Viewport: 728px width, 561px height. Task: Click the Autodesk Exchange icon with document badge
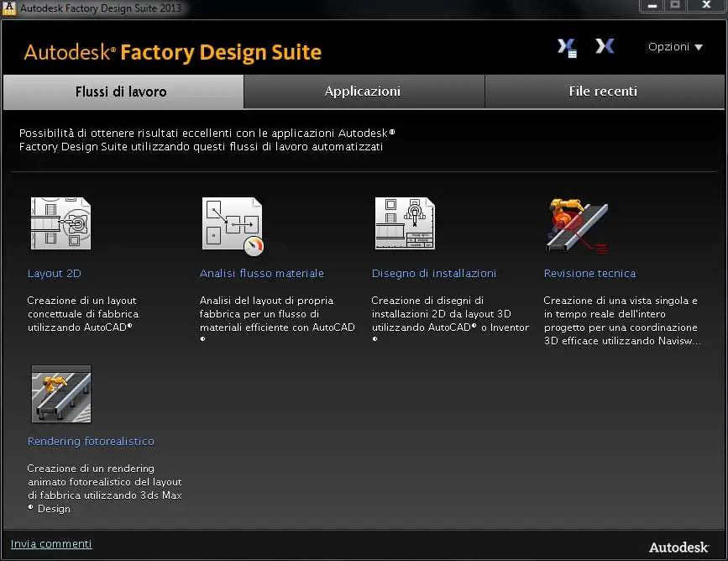[x=567, y=48]
